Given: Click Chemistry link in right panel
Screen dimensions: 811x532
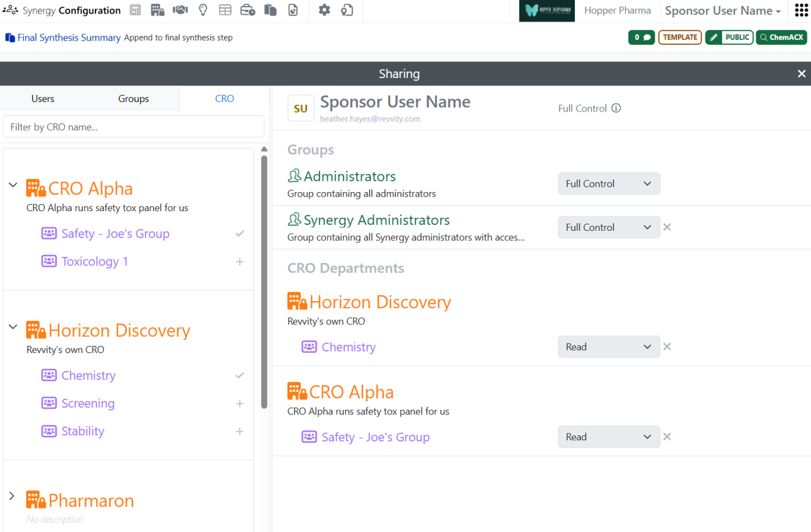Looking at the screenshot, I should [x=349, y=347].
